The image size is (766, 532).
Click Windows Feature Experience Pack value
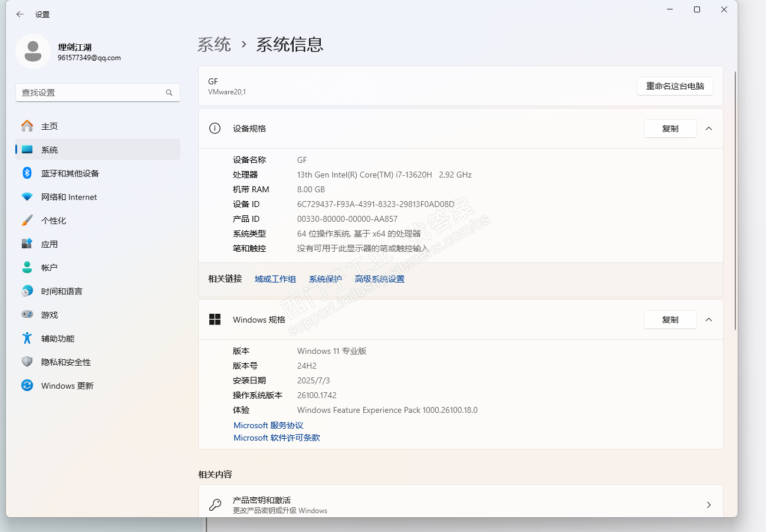coord(387,410)
